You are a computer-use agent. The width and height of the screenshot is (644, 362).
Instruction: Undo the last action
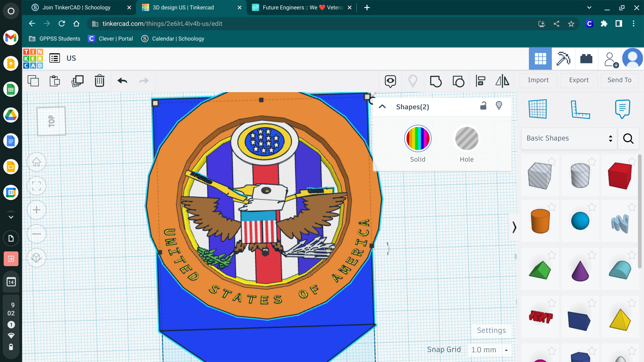(122, 81)
